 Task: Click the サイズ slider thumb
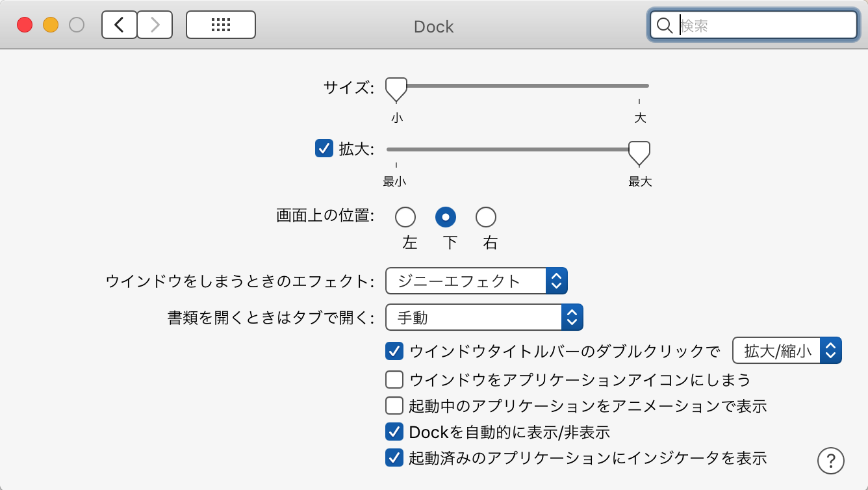click(x=396, y=90)
